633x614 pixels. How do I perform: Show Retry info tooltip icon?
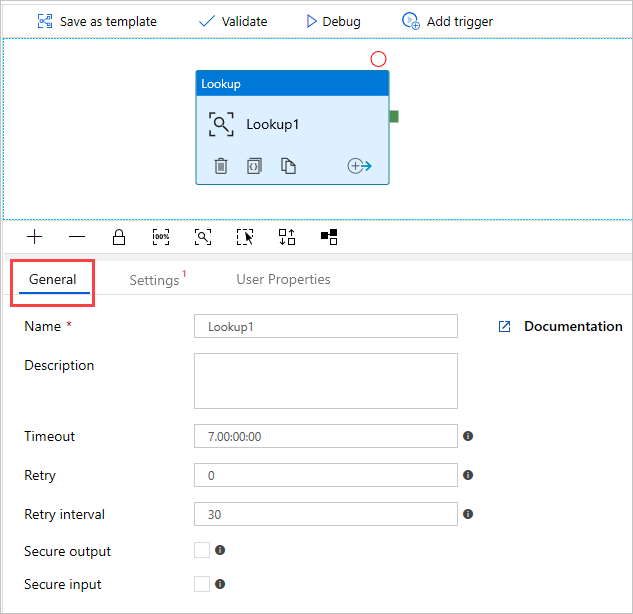tap(468, 475)
